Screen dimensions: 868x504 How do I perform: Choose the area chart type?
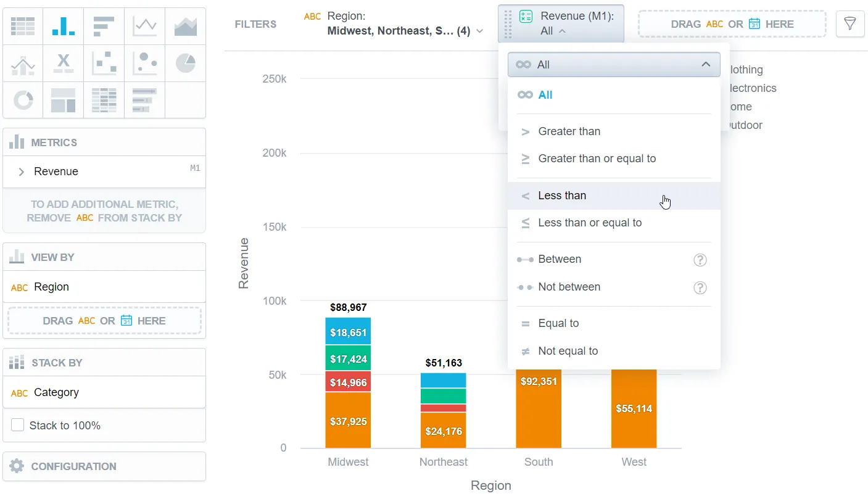click(185, 25)
